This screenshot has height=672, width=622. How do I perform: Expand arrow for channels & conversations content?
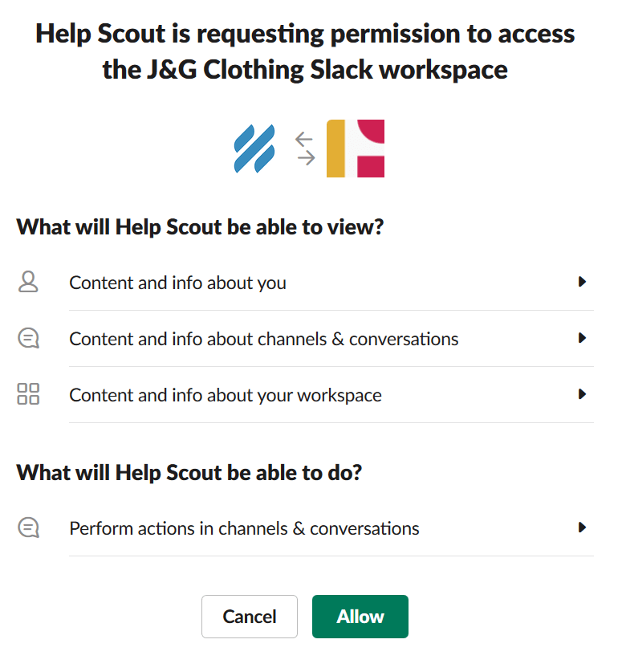click(583, 338)
